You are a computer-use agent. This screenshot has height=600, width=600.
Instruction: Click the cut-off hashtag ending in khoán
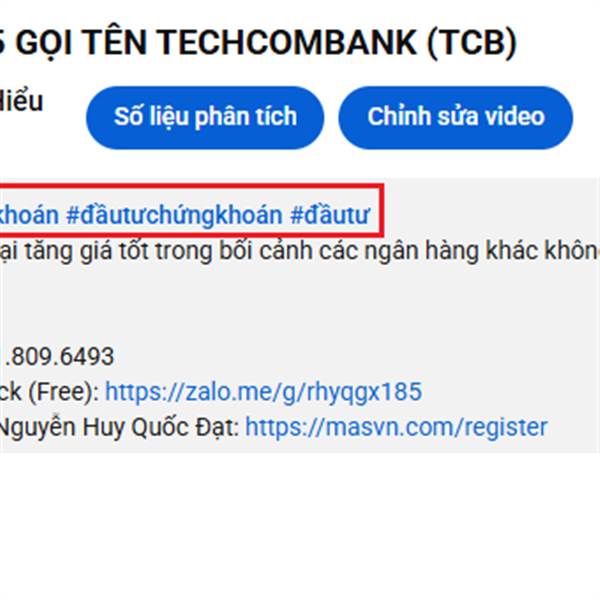pos(29,215)
